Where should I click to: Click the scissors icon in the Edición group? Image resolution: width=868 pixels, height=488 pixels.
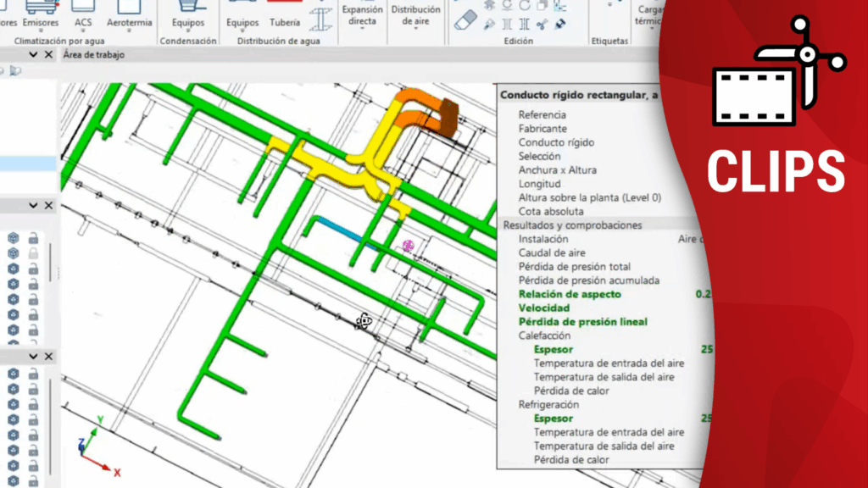[542, 25]
